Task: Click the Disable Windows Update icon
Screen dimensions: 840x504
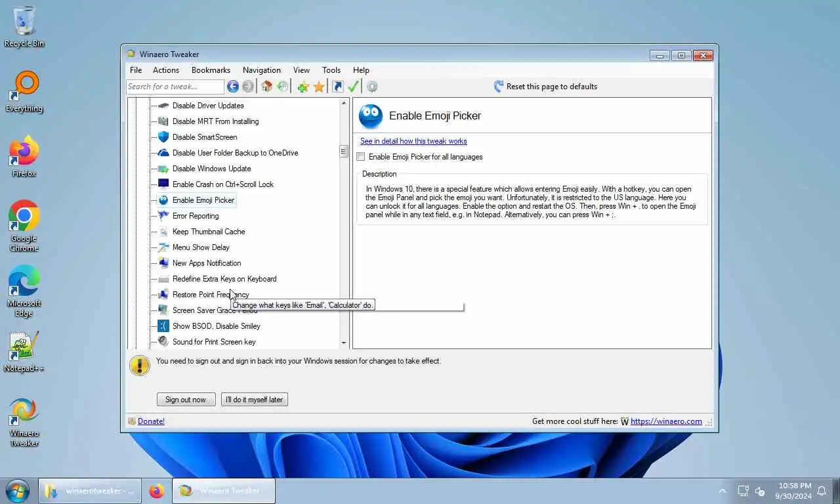Action: click(x=163, y=169)
